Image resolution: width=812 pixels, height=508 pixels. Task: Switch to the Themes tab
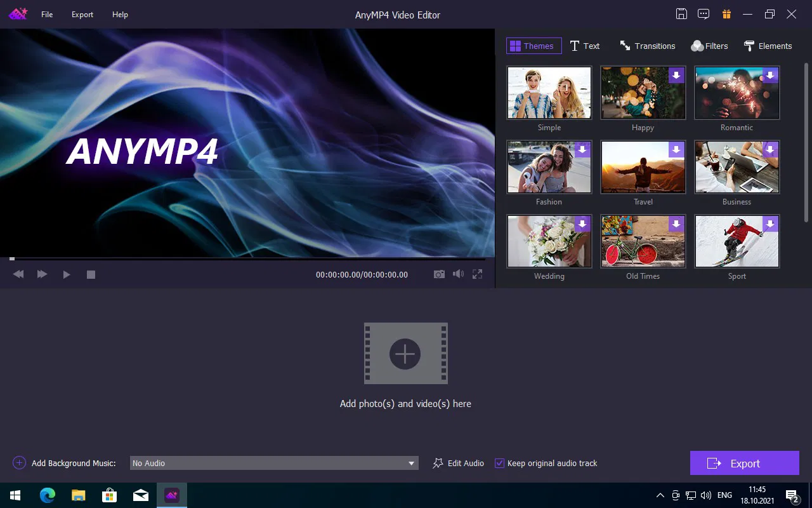pos(534,46)
